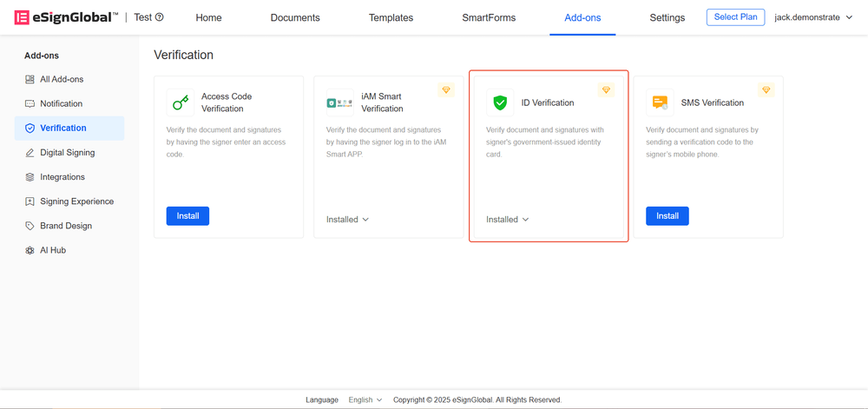Click the premium diamond badge on iAM Smart
This screenshot has width=868, height=409.
(x=446, y=90)
